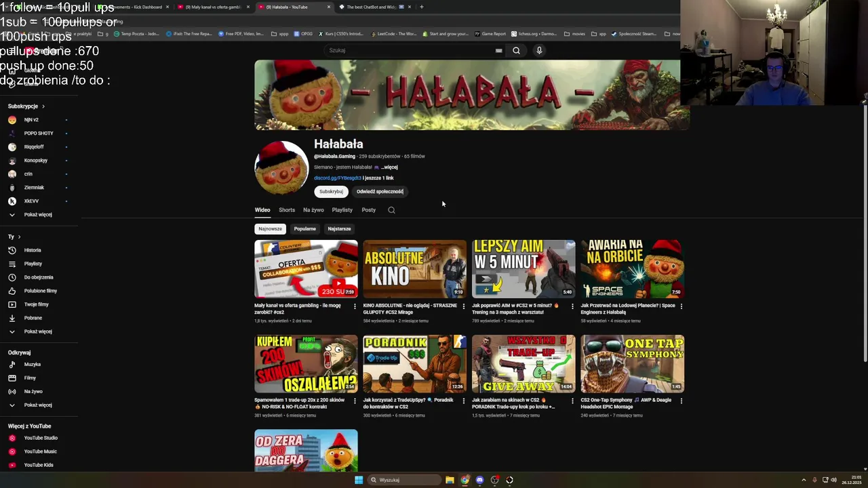The width and height of the screenshot is (868, 488).
Task: Switch to the Shorts tab
Action: pyautogui.click(x=287, y=210)
